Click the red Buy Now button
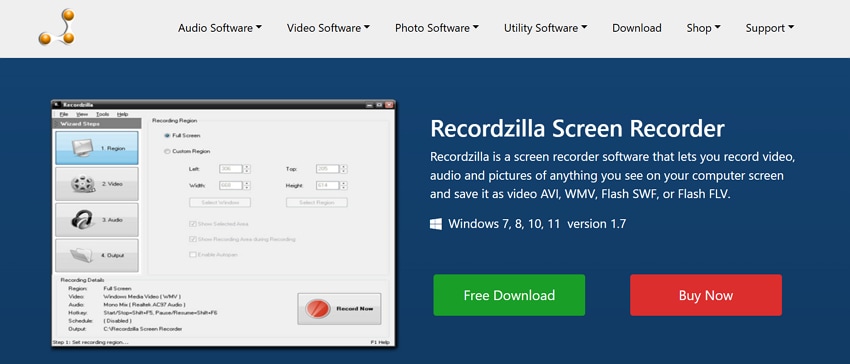The height and width of the screenshot is (364, 850). [706, 295]
